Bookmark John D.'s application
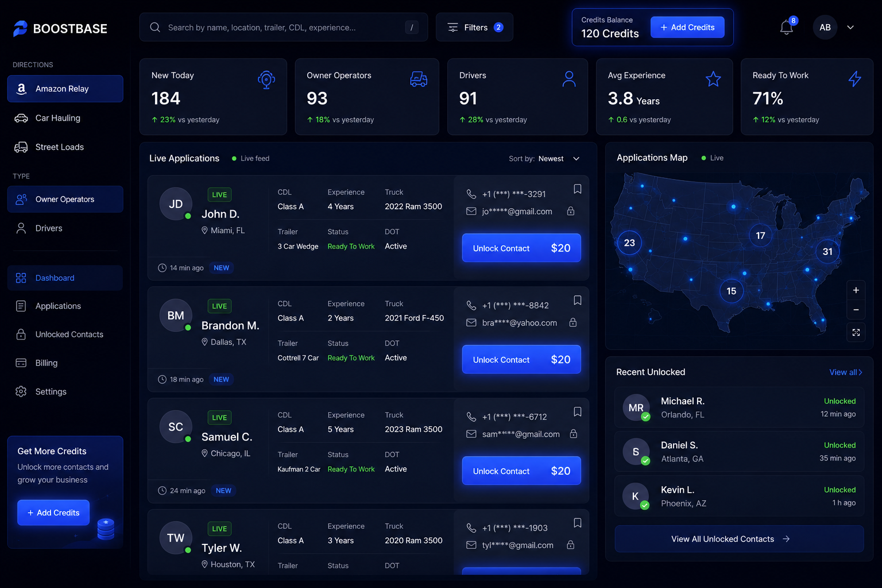Image resolution: width=882 pixels, height=588 pixels. 578,189
